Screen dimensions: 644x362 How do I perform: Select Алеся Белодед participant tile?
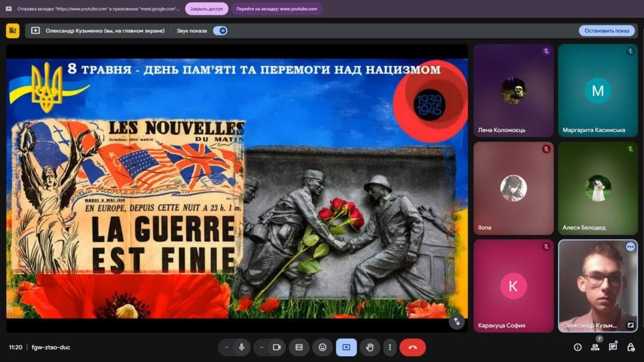pyautogui.click(x=598, y=189)
